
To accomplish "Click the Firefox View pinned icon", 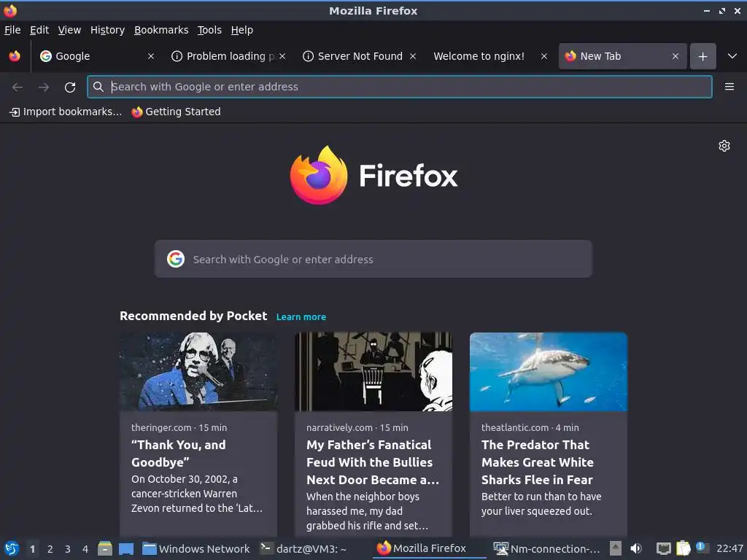I will coord(15,56).
